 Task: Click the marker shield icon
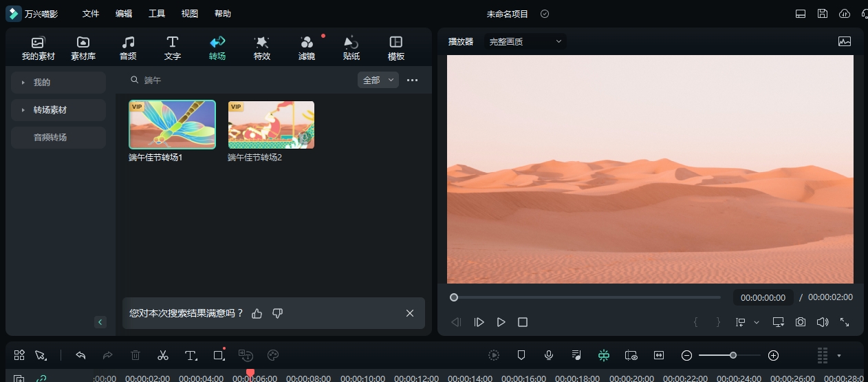coord(521,355)
